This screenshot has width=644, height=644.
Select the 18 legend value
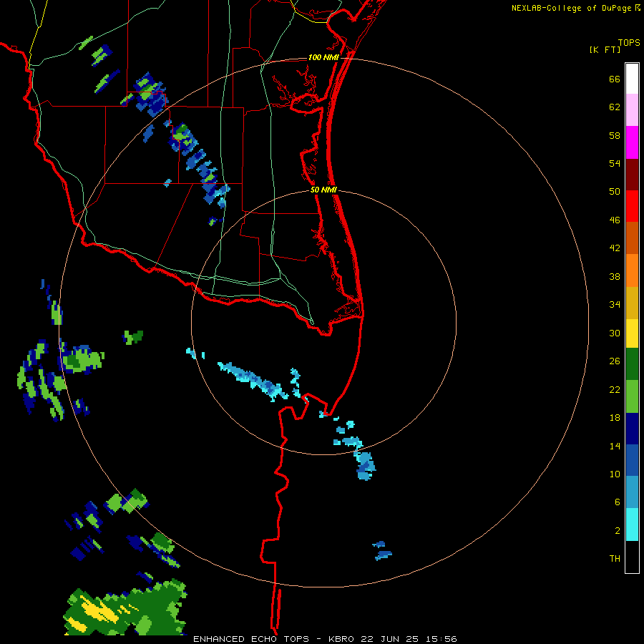tap(615, 418)
